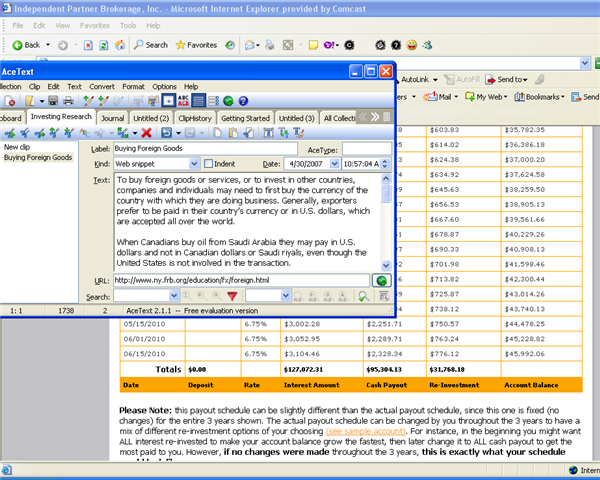
Task: Expand the Search text dropdown
Action: click(x=174, y=296)
